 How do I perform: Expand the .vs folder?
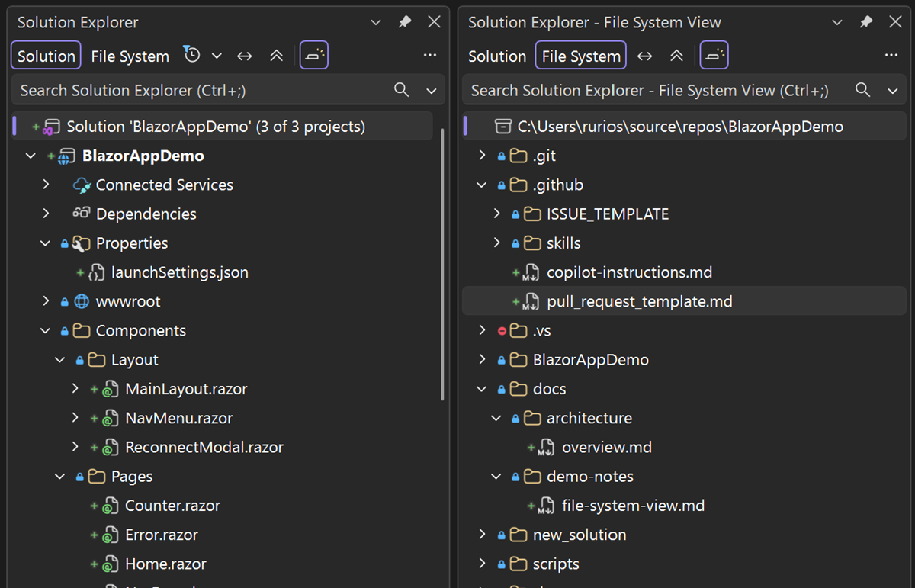[x=481, y=330]
